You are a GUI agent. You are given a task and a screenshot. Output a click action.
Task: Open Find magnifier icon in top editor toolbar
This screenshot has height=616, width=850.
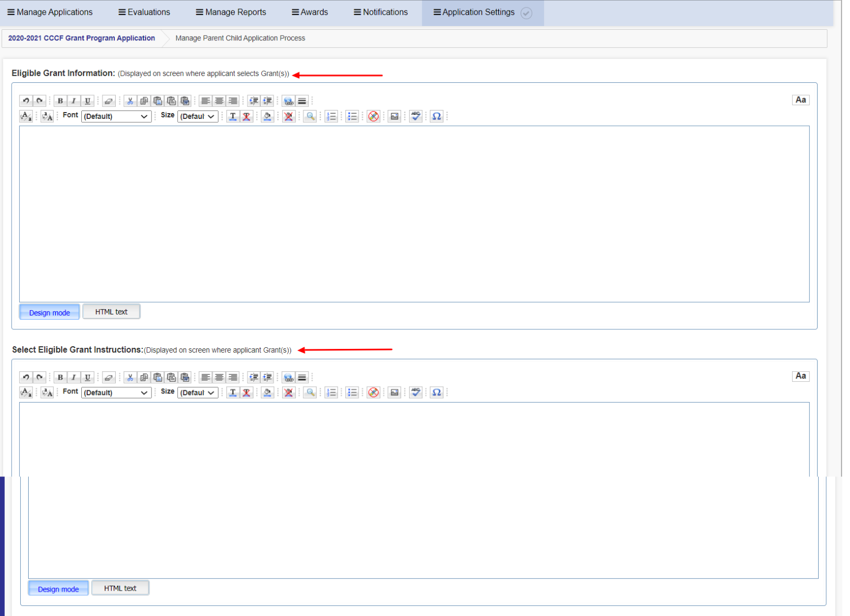coord(311,116)
